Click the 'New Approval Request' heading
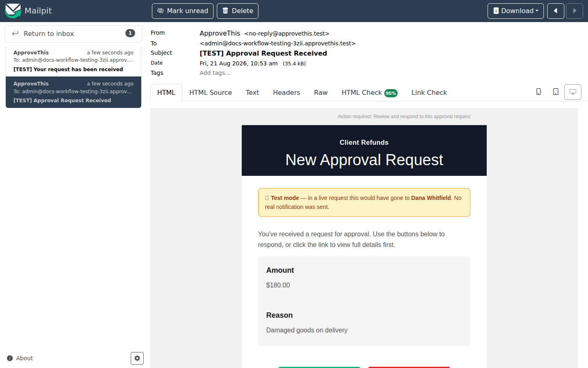Viewport: 588px width, 368px height. click(364, 160)
